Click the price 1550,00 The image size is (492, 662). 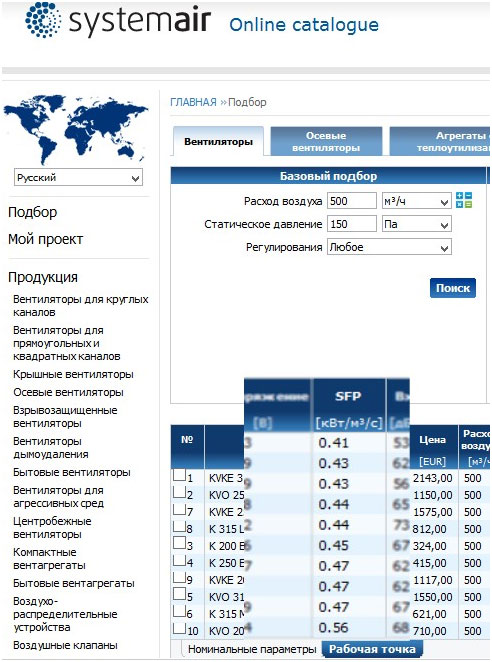click(432, 597)
